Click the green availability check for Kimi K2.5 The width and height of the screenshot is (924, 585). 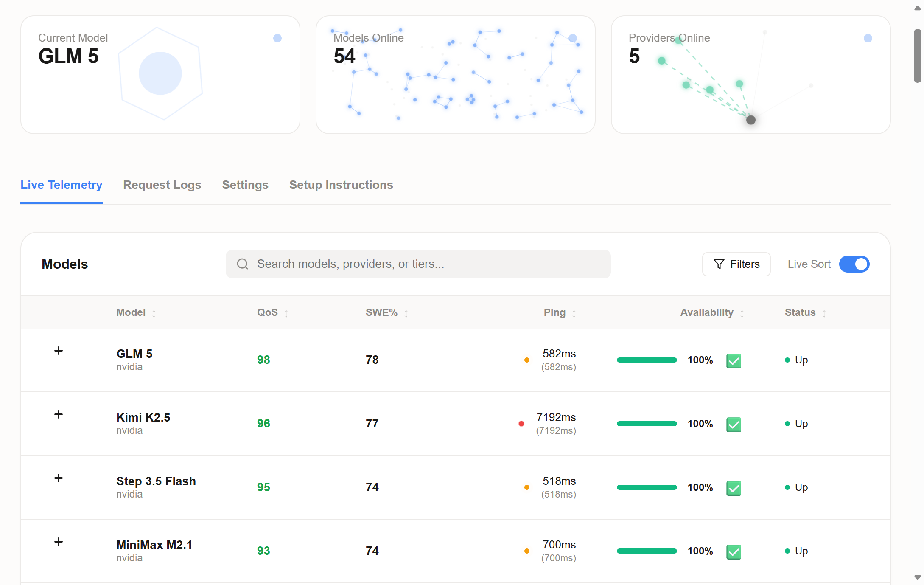[734, 425]
